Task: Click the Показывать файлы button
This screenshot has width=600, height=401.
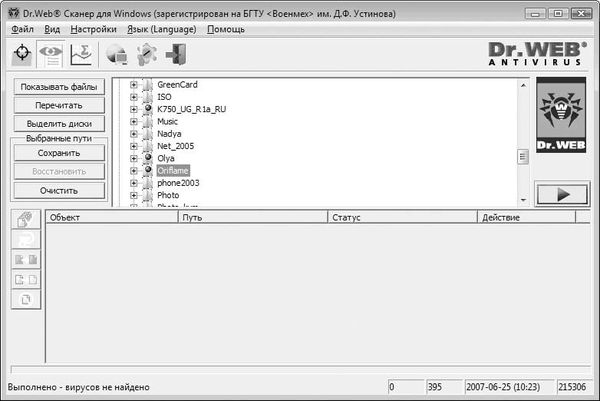Action: pyautogui.click(x=58, y=87)
